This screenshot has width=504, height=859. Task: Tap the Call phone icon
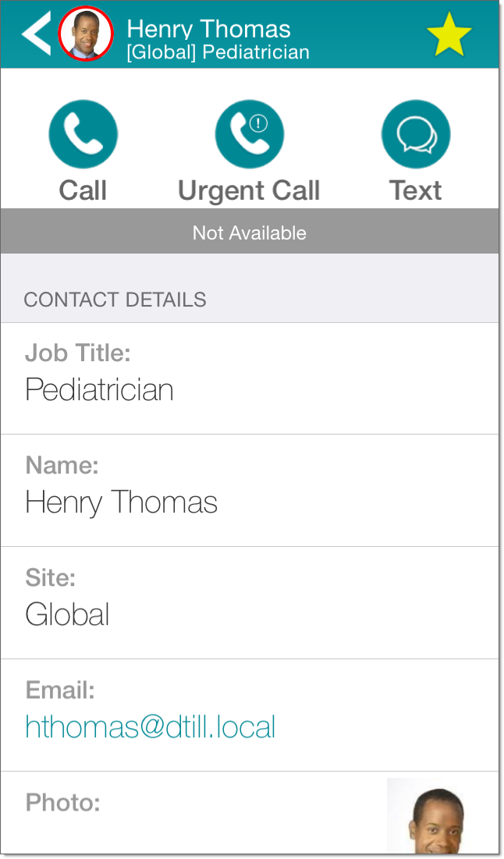(x=83, y=134)
